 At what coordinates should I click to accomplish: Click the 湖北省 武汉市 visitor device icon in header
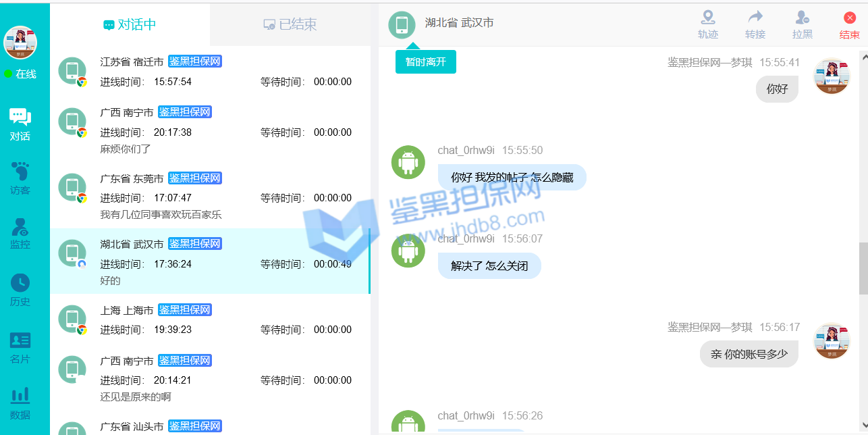[x=402, y=25]
